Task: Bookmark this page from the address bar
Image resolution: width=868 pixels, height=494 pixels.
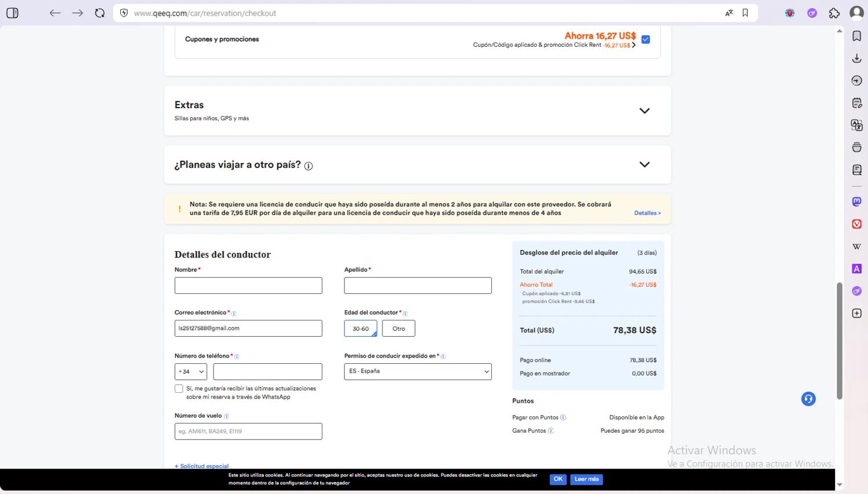Action: 745,13
